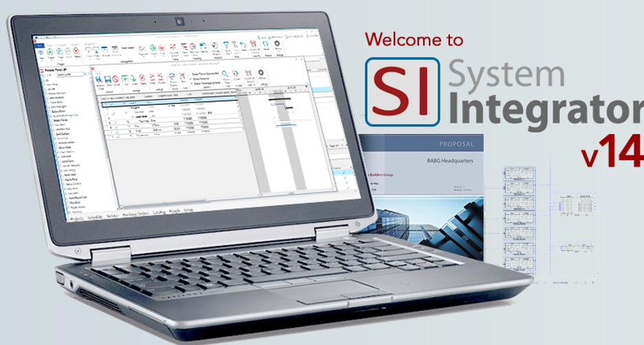The image size is (644, 345).
Task: Switch to the Service bottom tab
Action: (113, 216)
